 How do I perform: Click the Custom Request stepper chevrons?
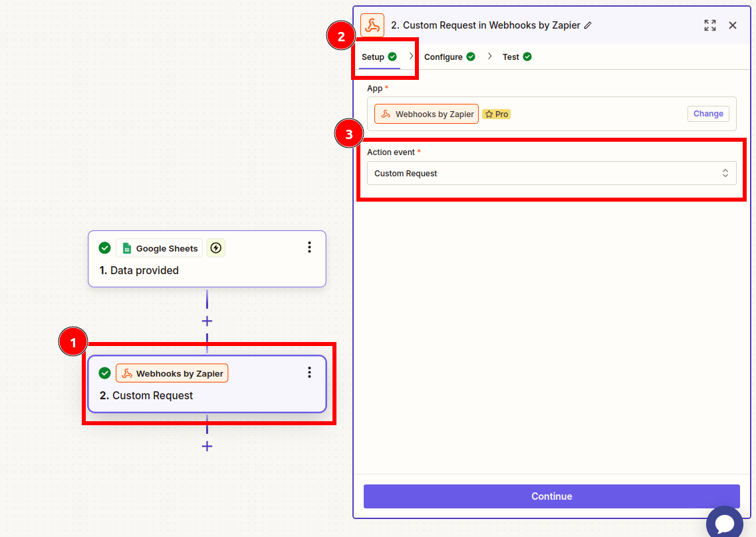[725, 173]
